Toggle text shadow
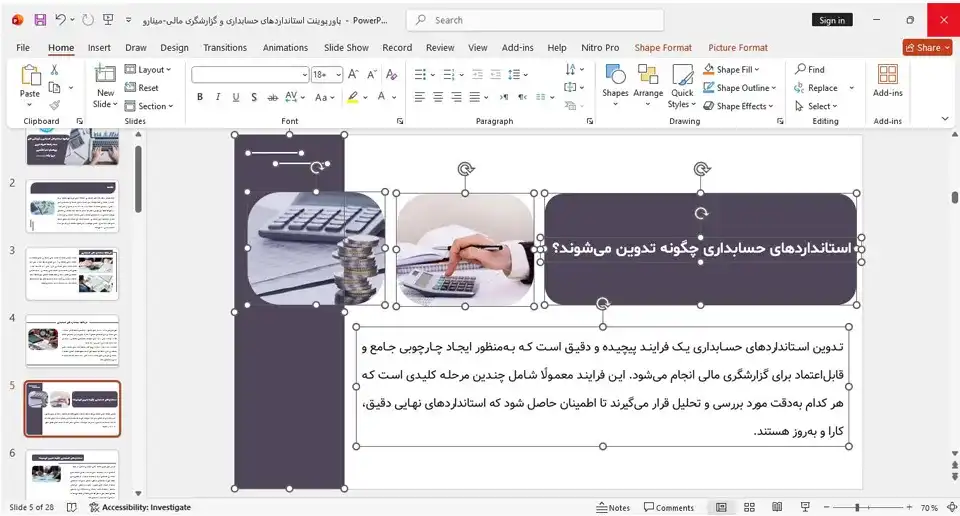The image size is (960, 516). (253, 97)
